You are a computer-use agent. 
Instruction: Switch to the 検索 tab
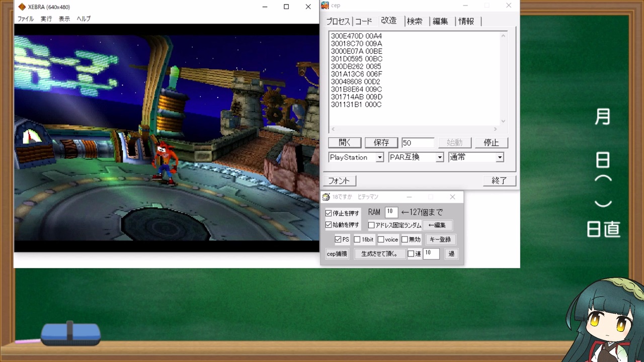click(415, 21)
